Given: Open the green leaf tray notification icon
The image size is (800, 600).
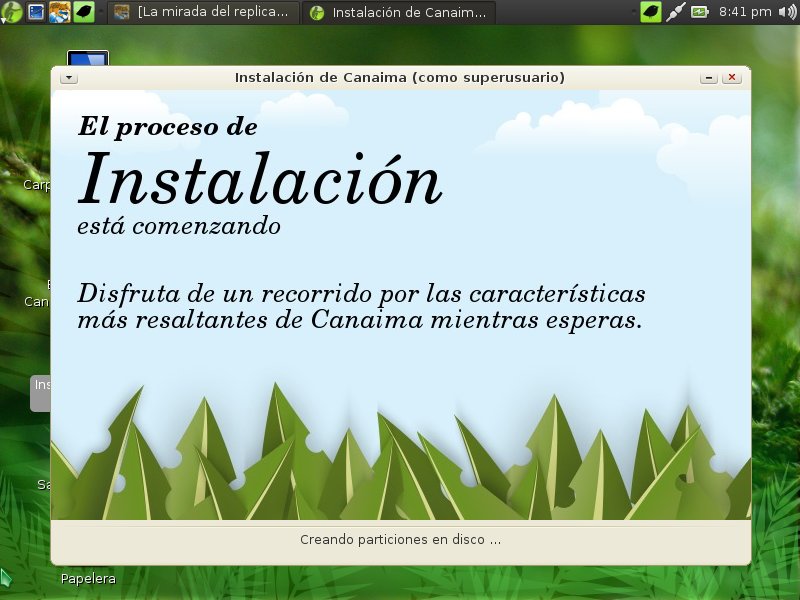Looking at the screenshot, I should [x=651, y=12].
